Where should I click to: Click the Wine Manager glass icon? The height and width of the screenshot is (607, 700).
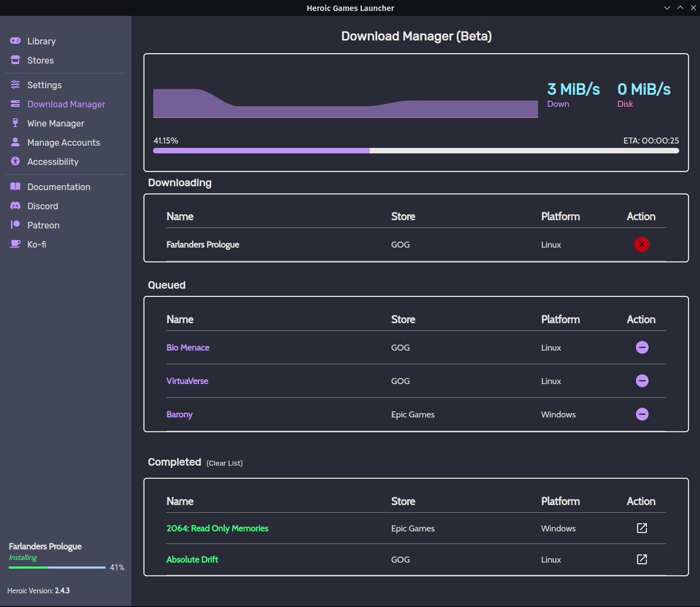pyautogui.click(x=15, y=123)
